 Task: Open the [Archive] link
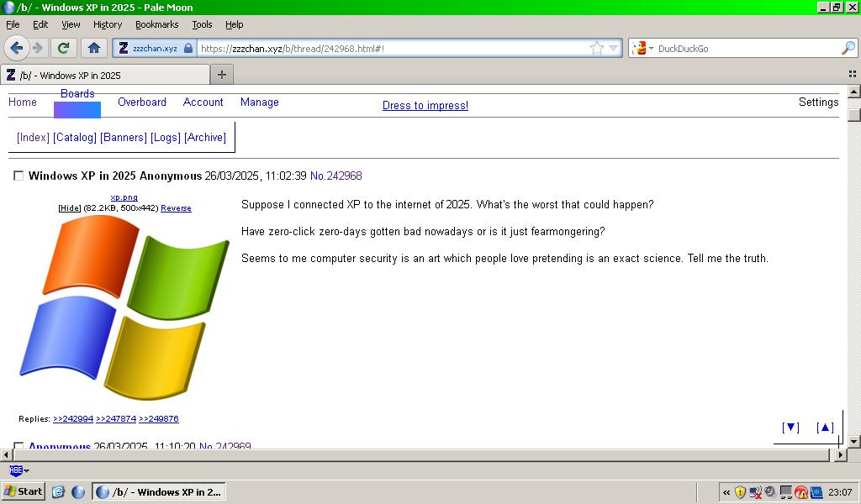click(205, 137)
